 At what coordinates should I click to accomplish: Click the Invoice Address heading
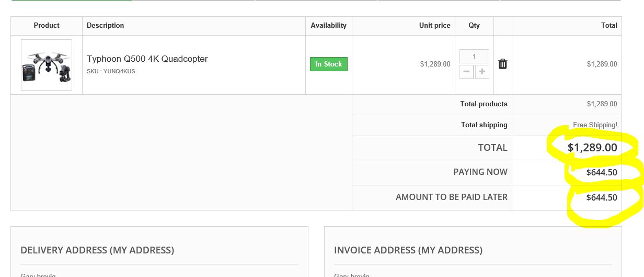pos(408,250)
